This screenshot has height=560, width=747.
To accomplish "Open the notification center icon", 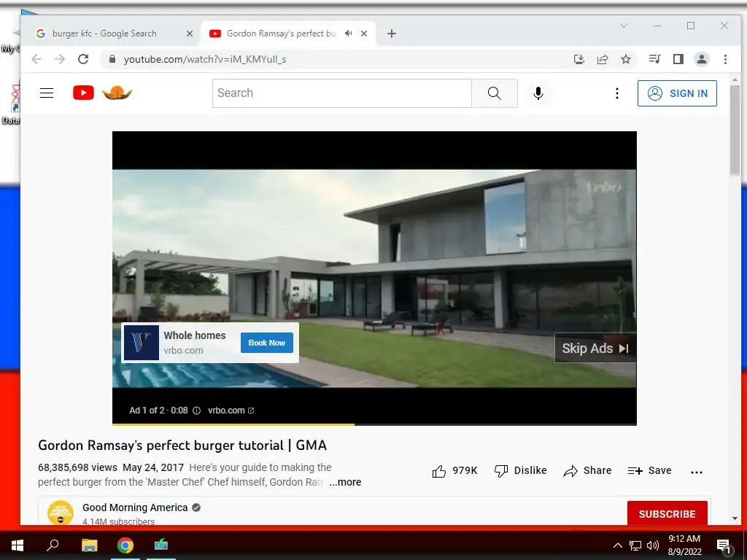I will (x=724, y=545).
